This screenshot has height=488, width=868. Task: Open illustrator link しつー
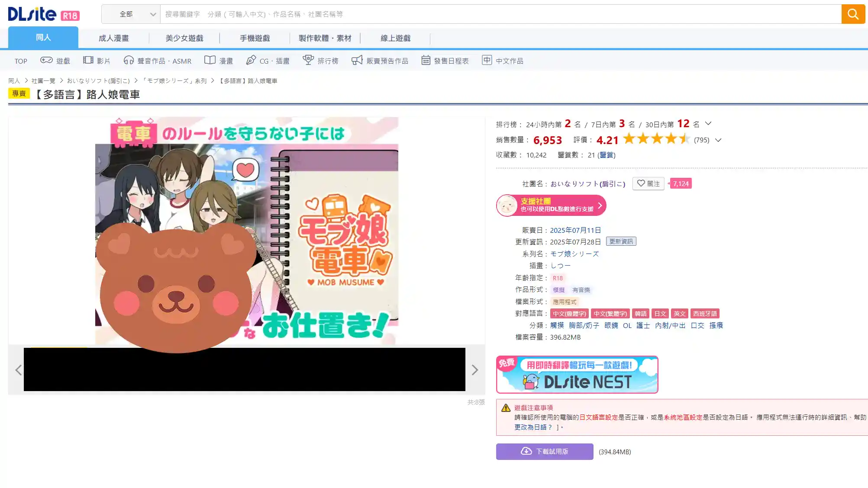[561, 266]
